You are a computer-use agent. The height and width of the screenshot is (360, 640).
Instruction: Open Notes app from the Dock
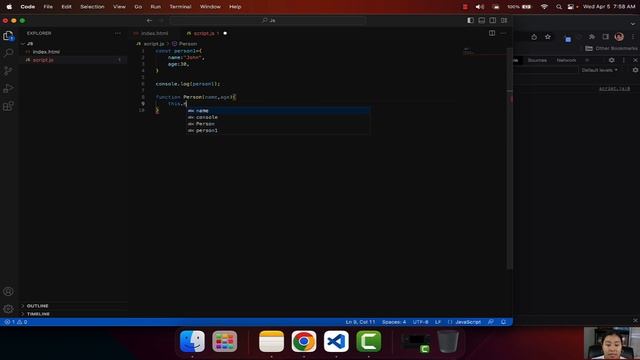[271, 341]
